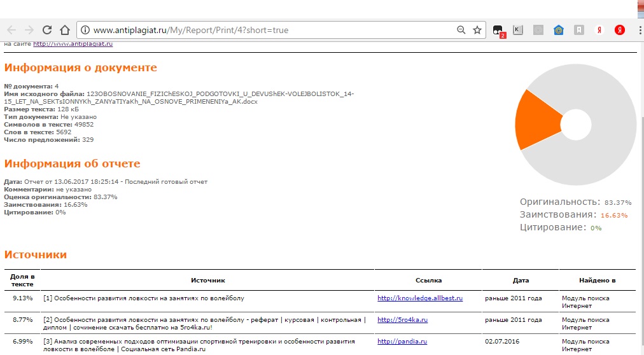Click the address bar URL field

coord(255,30)
